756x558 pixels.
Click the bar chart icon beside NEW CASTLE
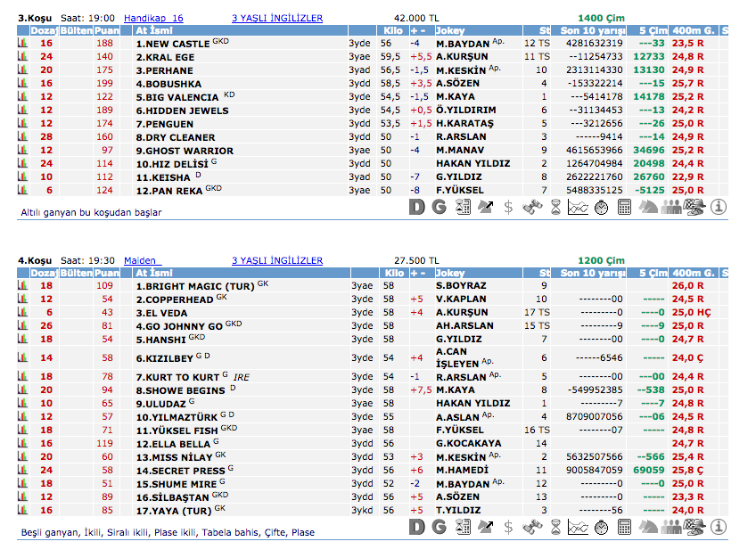point(22,43)
